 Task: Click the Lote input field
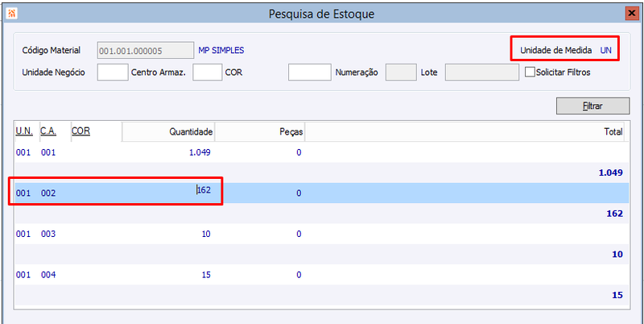(481, 72)
